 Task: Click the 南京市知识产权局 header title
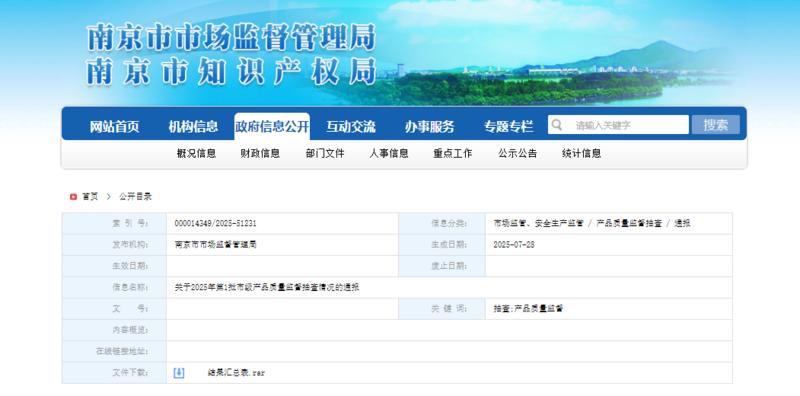[x=231, y=71]
